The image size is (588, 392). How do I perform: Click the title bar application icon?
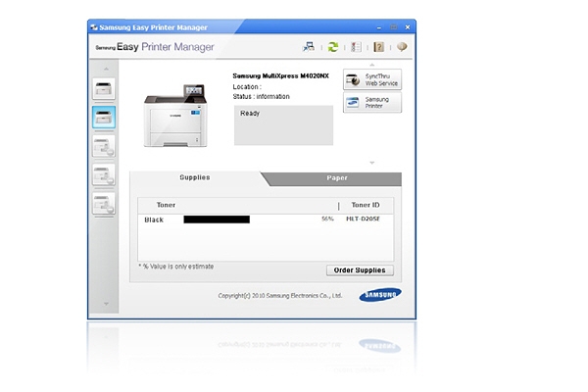(94, 27)
